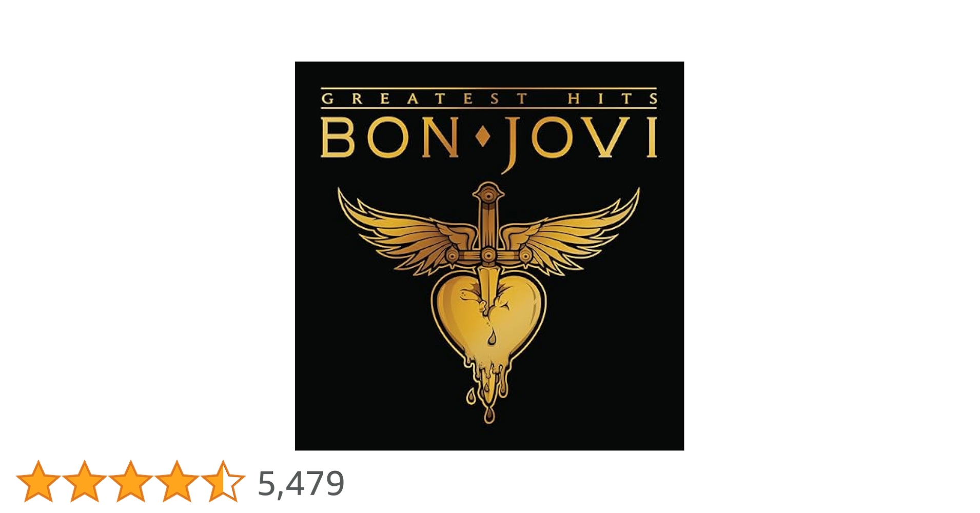The image size is (980, 513).
Task: Click the teardrop on the heart
Action: coord(492,337)
